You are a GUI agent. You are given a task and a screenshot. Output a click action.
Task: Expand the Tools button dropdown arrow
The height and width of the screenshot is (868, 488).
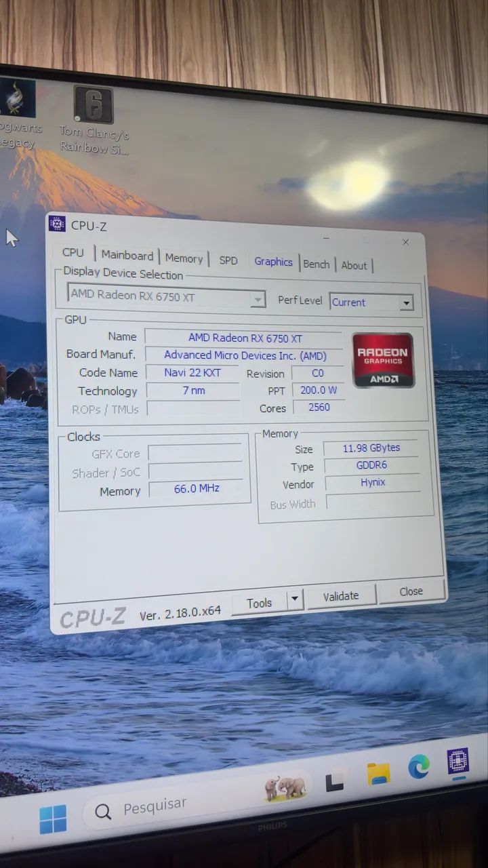295,599
